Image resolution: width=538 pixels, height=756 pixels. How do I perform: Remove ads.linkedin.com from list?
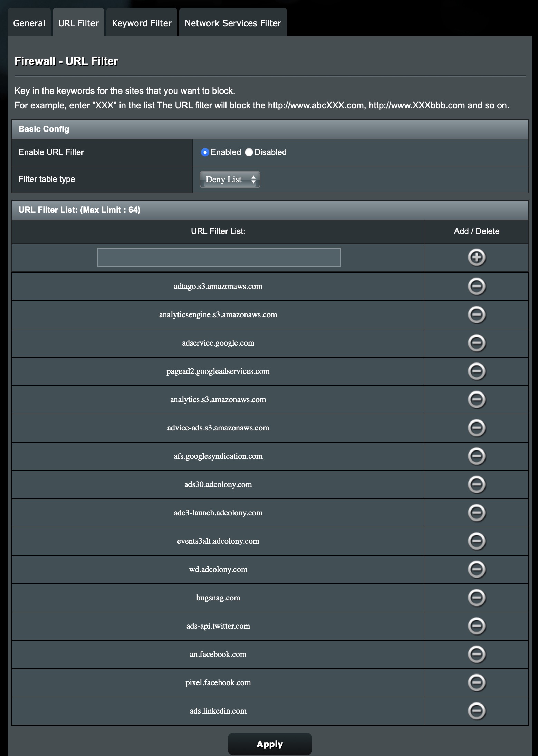pos(477,711)
